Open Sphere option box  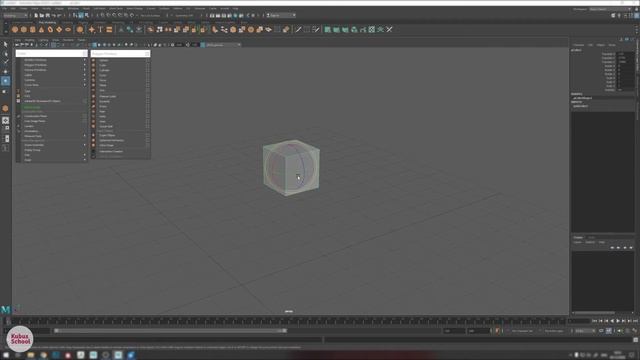[x=147, y=60]
